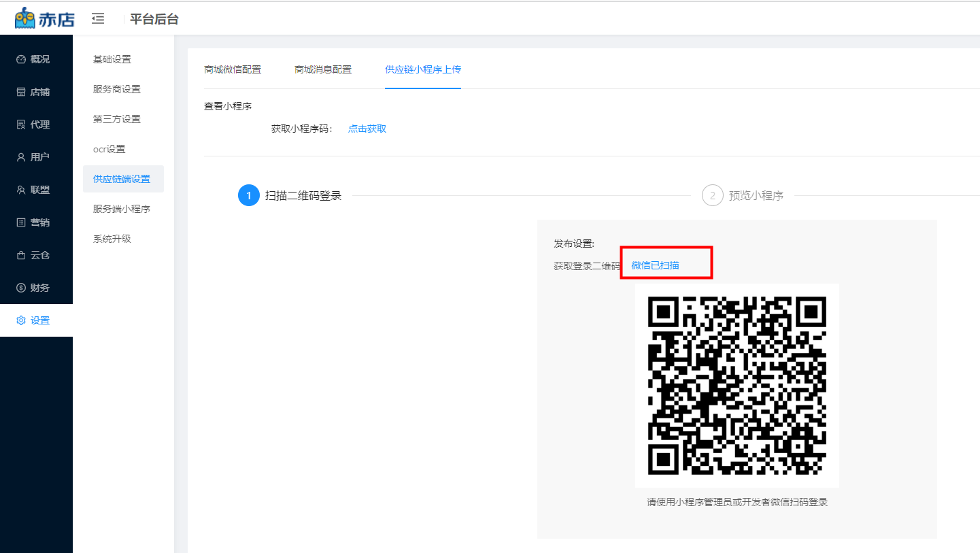Click the 营销 list icon
This screenshot has height=553, width=980.
21,222
